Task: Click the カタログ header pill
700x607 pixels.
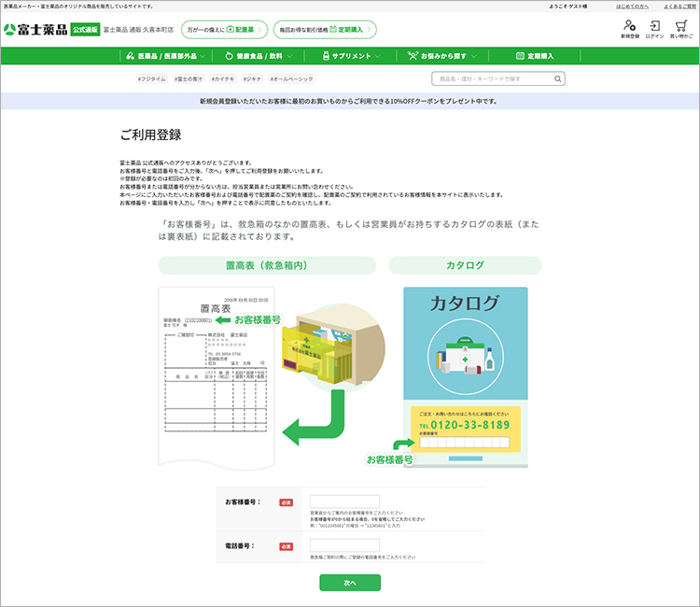Action: click(x=465, y=265)
